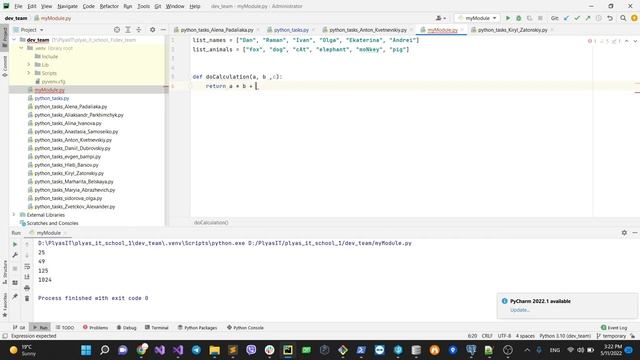Click the Run with Coverage icon
Image resolution: width=640 pixels, height=360 pixels.
tap(529, 18)
